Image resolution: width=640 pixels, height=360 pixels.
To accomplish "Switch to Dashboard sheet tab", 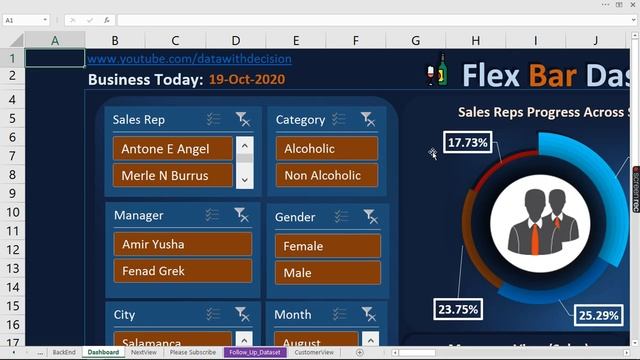I will tap(103, 352).
